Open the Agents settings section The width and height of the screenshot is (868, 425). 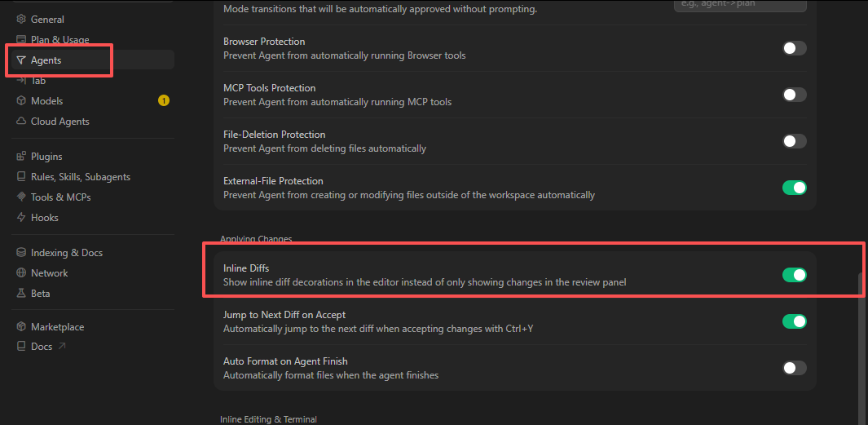point(46,60)
